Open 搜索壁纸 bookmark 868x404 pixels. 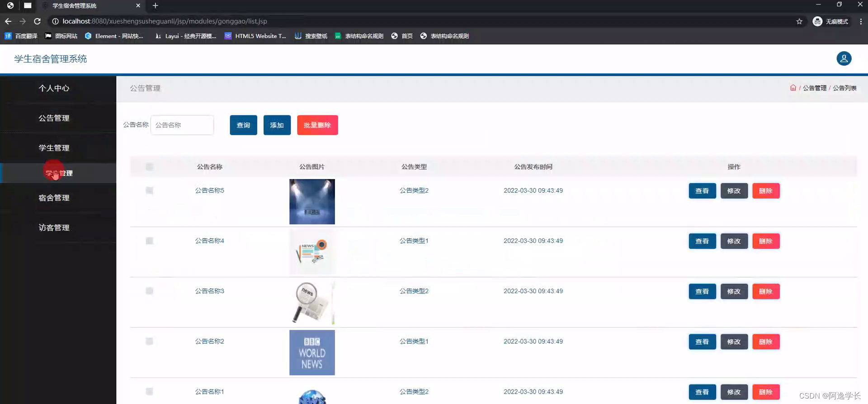click(x=311, y=36)
